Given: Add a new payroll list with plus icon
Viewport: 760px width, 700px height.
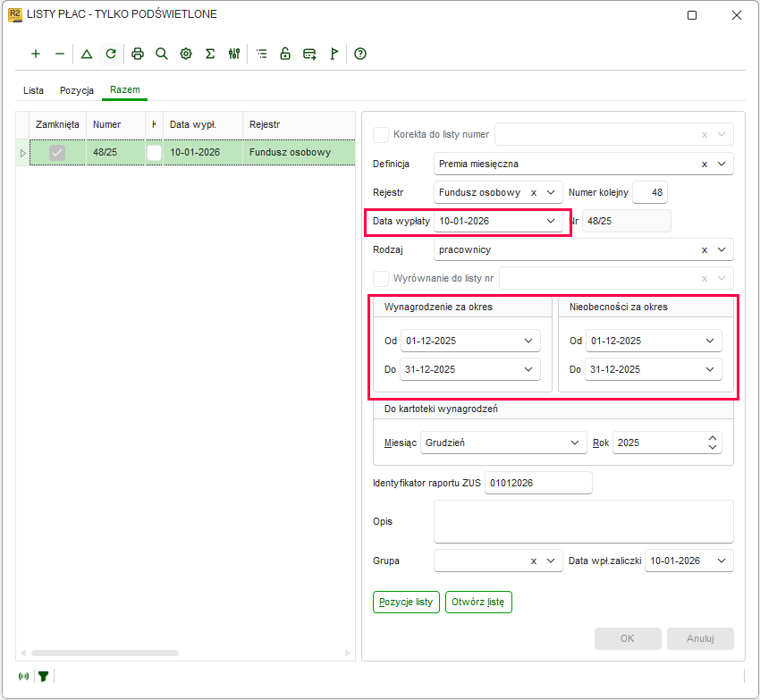Looking at the screenshot, I should click(36, 54).
